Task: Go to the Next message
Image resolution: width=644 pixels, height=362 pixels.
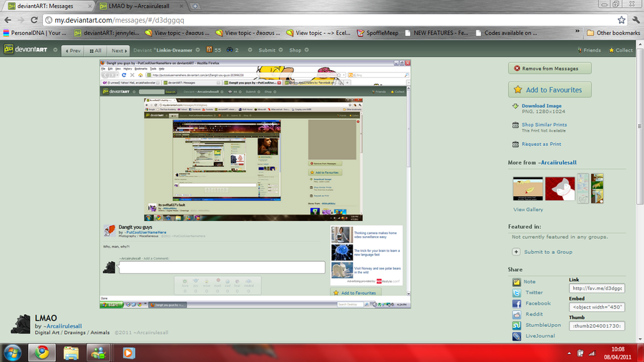Action: (118, 51)
